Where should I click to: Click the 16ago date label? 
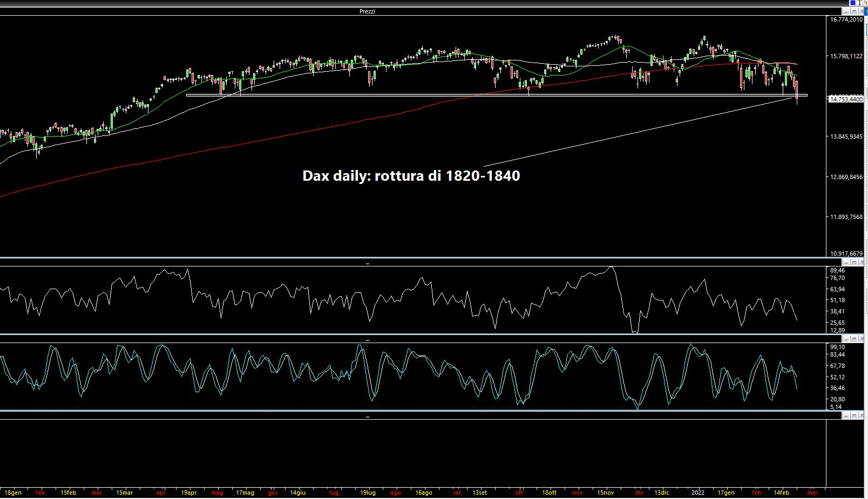click(424, 493)
